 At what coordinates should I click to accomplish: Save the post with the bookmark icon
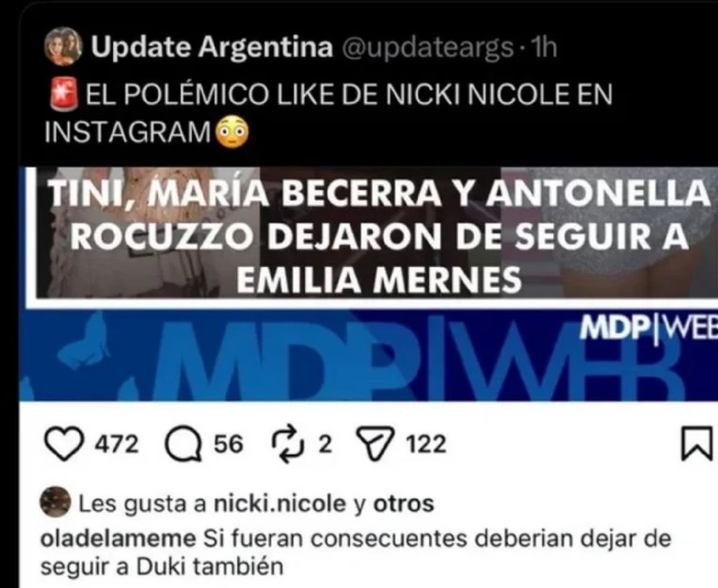697,445
